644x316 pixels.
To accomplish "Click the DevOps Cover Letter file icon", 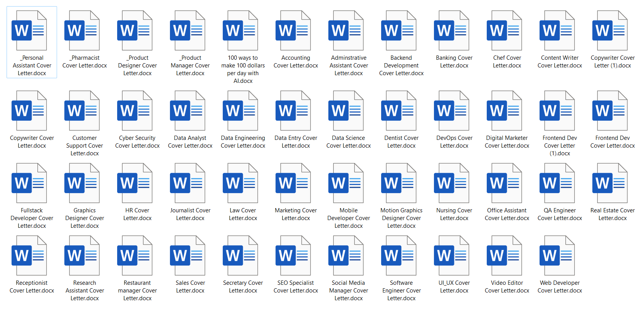I will (x=452, y=111).
